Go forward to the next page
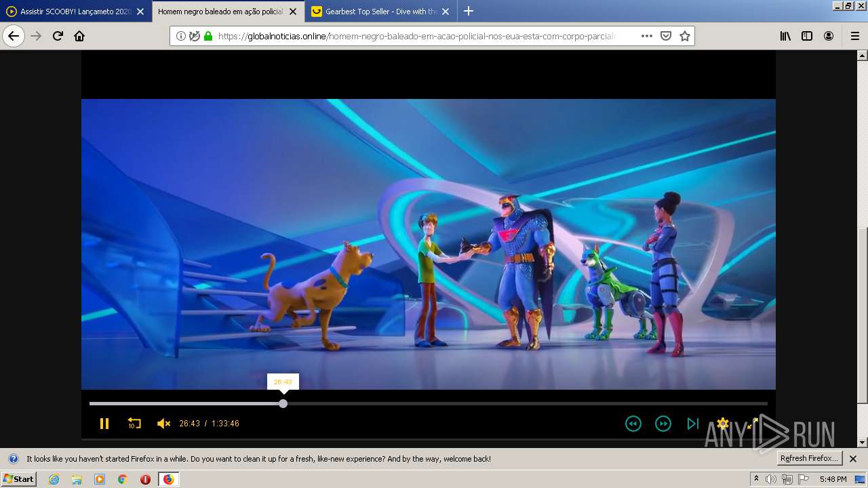Viewport: 868px width, 488px height. coord(36,36)
